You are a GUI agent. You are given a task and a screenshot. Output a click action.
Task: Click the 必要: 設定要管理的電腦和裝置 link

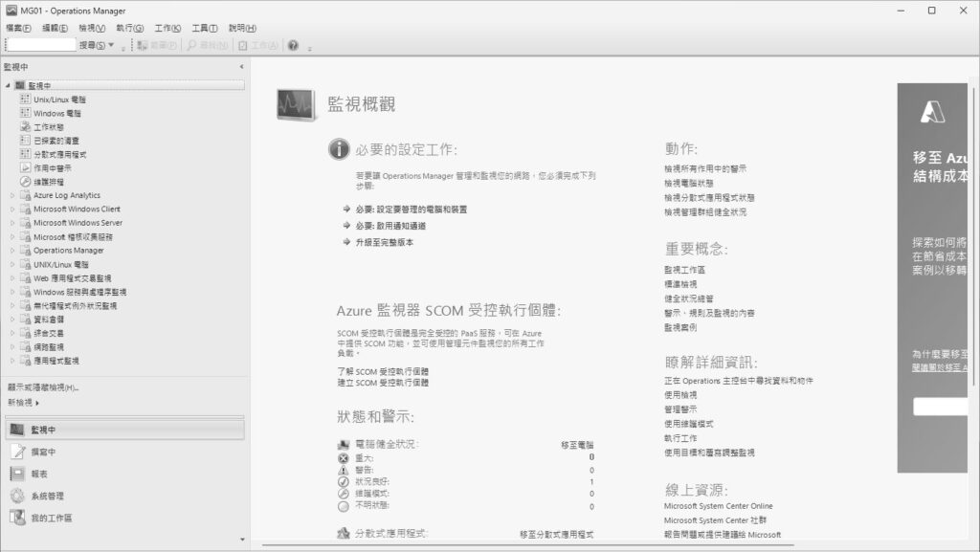412,210
